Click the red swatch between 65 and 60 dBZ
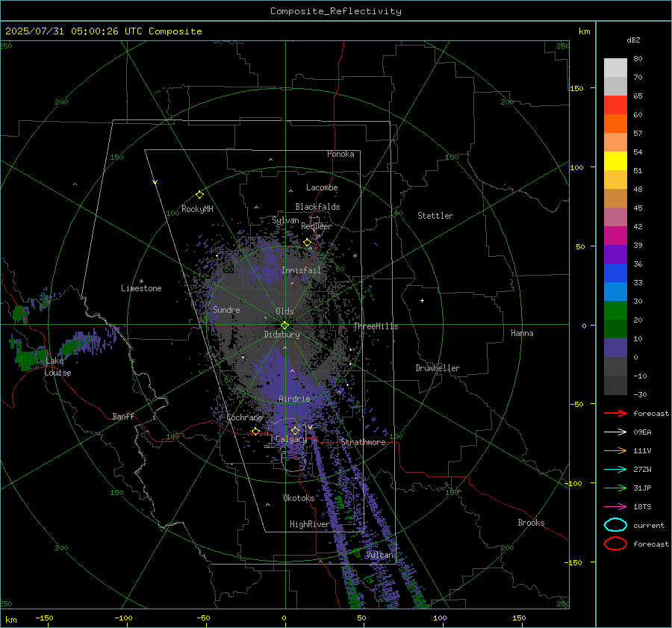The width and height of the screenshot is (672, 628). 615,105
